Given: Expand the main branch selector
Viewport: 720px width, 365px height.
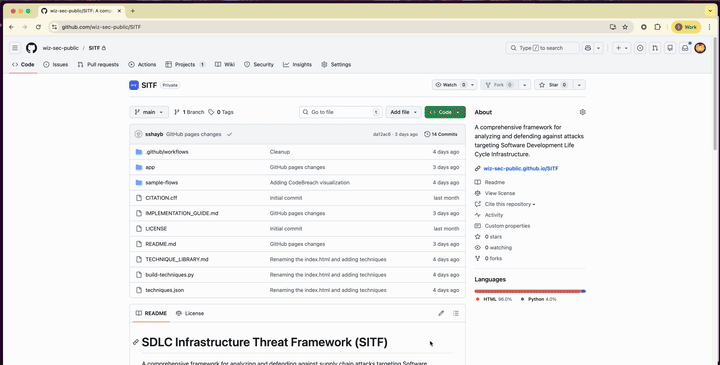Looking at the screenshot, I should [149, 112].
